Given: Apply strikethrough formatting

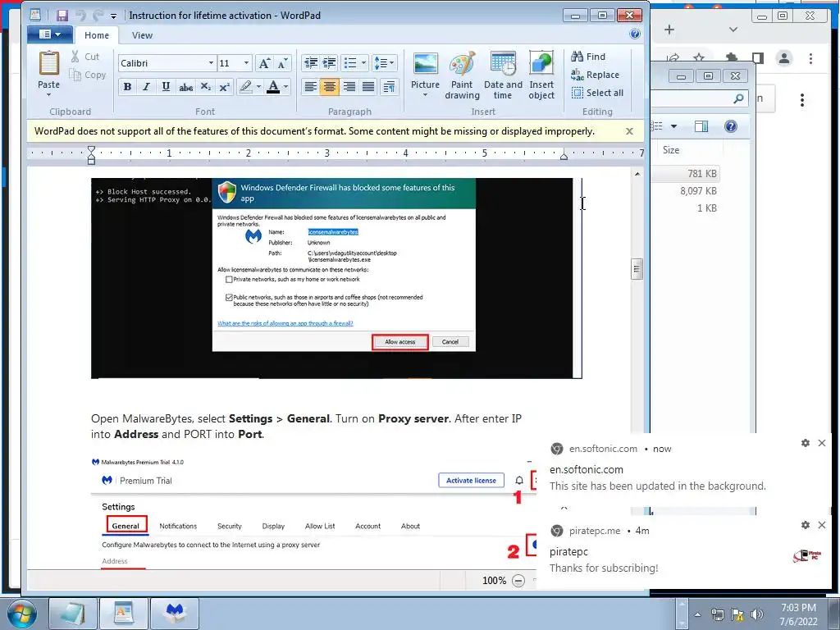Looking at the screenshot, I should point(186,87).
